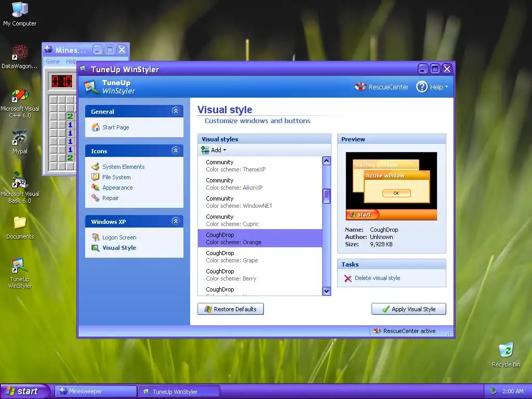Collapse the General sidebar panel
532x399 pixels.
point(176,111)
